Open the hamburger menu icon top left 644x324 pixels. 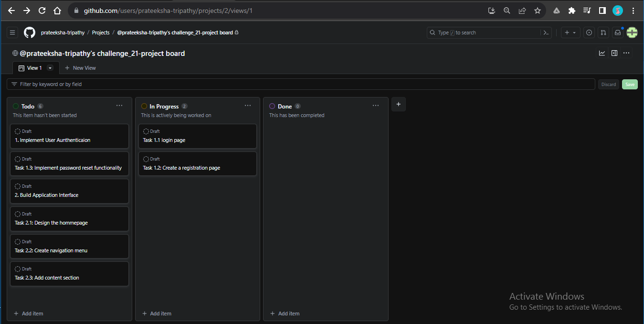(12, 32)
